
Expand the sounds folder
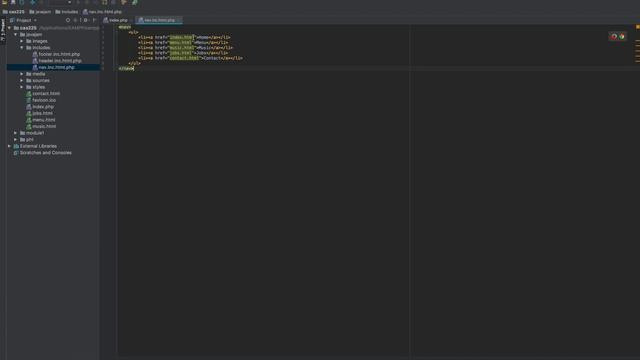tap(22, 80)
